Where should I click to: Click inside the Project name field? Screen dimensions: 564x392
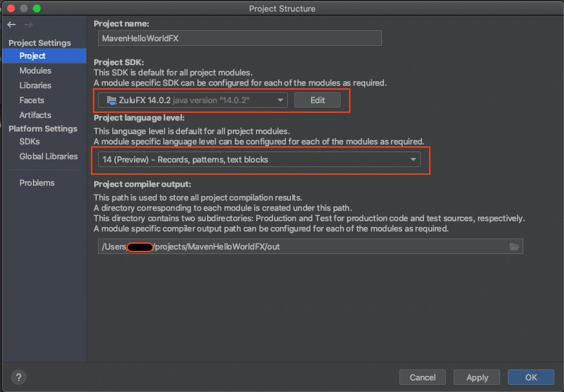point(240,38)
